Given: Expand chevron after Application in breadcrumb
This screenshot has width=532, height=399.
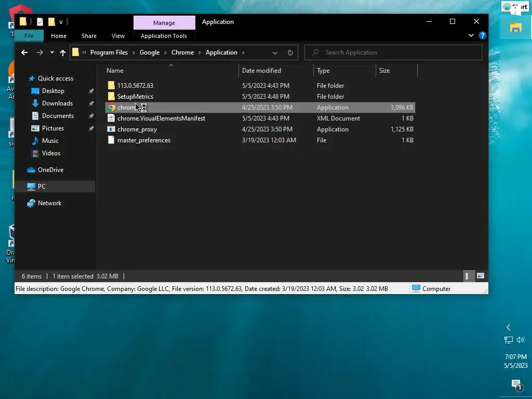Looking at the screenshot, I should tap(243, 52).
